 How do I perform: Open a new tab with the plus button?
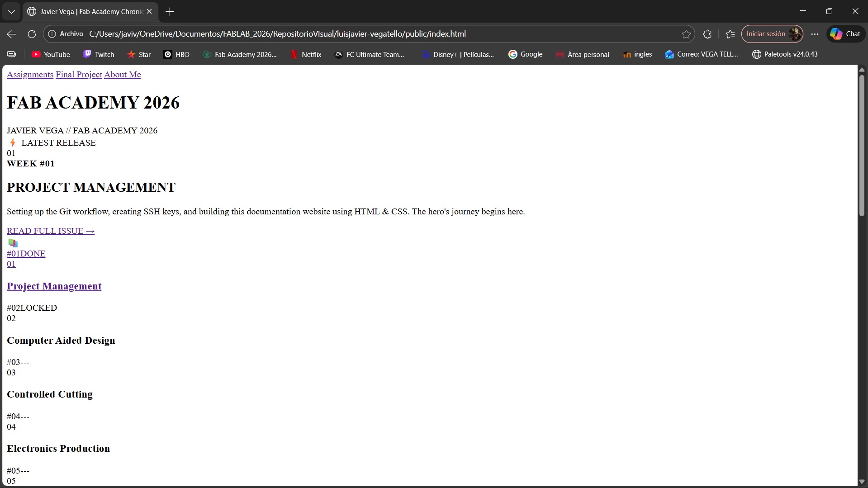click(170, 11)
